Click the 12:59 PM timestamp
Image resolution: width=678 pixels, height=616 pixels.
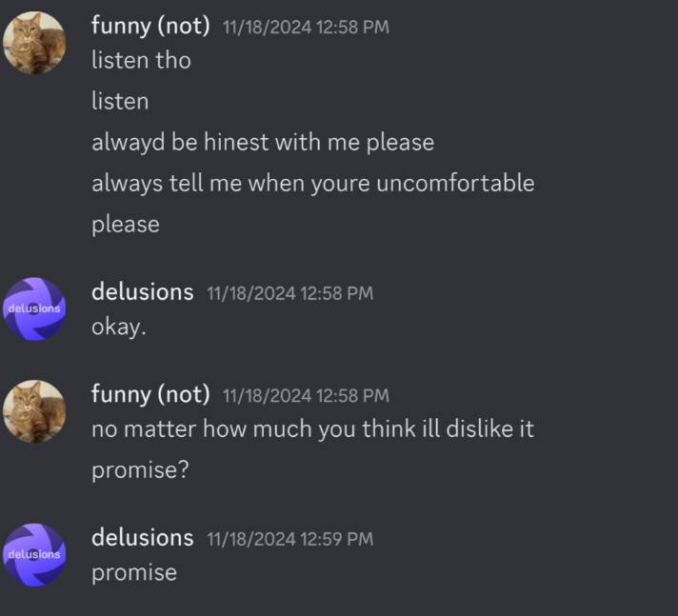289,539
